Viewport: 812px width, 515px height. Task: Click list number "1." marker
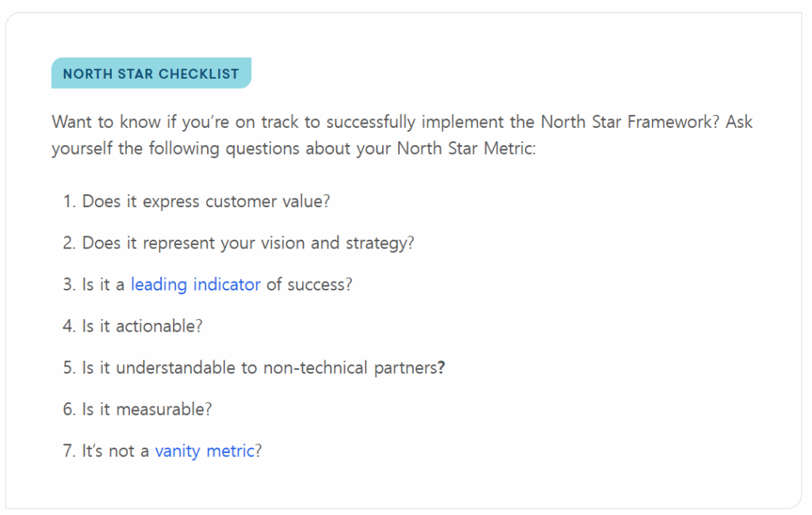point(70,201)
